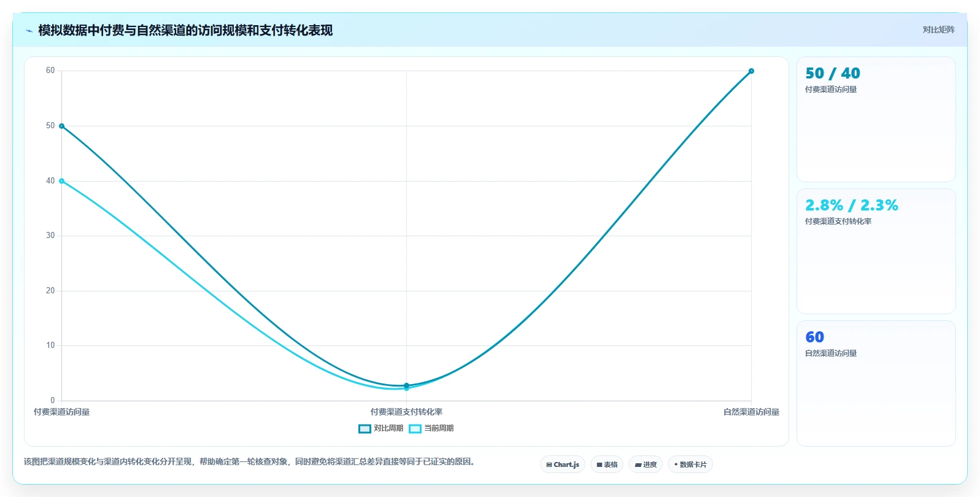
Task: Click the 当前周期 data point at 40
Action: (61, 181)
